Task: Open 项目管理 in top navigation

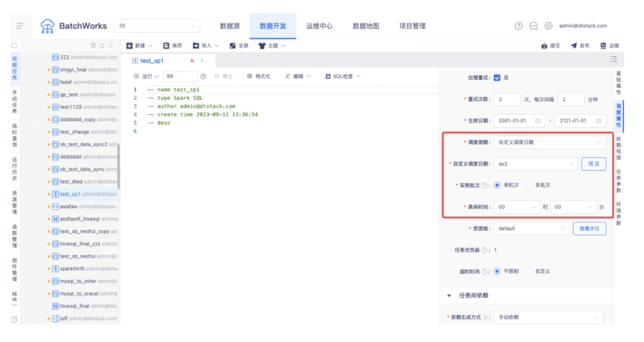Action: click(412, 26)
